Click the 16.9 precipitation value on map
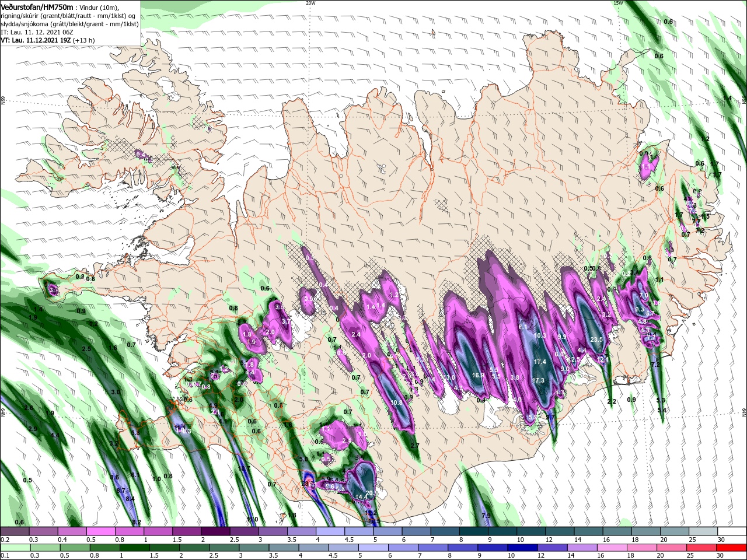Viewport: 747px width, 560px height. [x=479, y=375]
